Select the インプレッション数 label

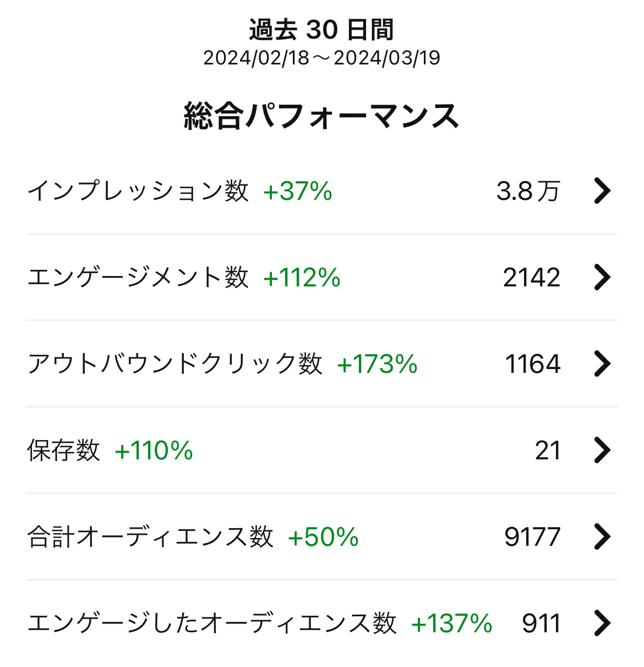coord(138,191)
